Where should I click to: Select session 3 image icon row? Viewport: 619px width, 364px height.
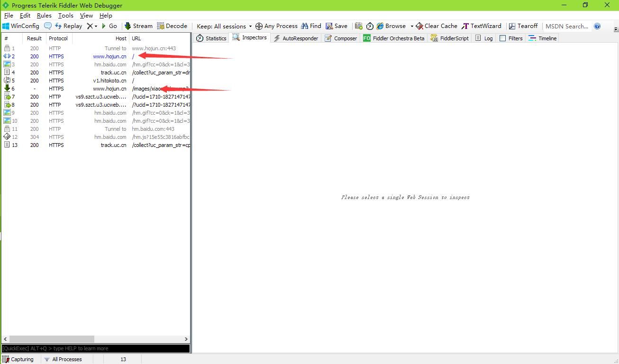click(7, 64)
